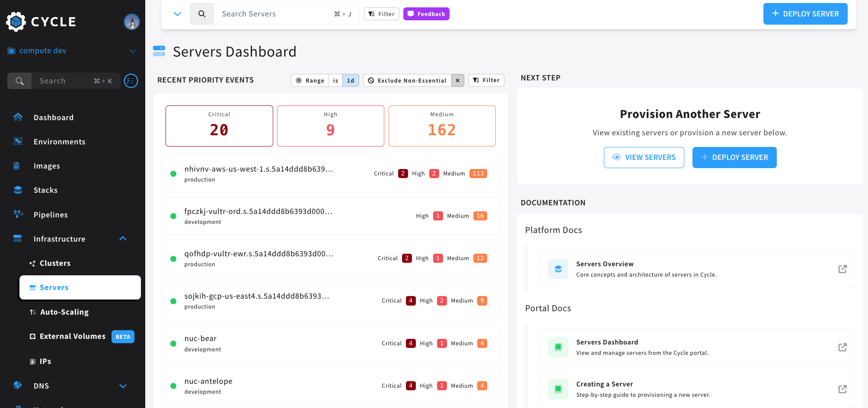868x408 pixels.
Task: Click the Critical events counter card
Action: 219,126
